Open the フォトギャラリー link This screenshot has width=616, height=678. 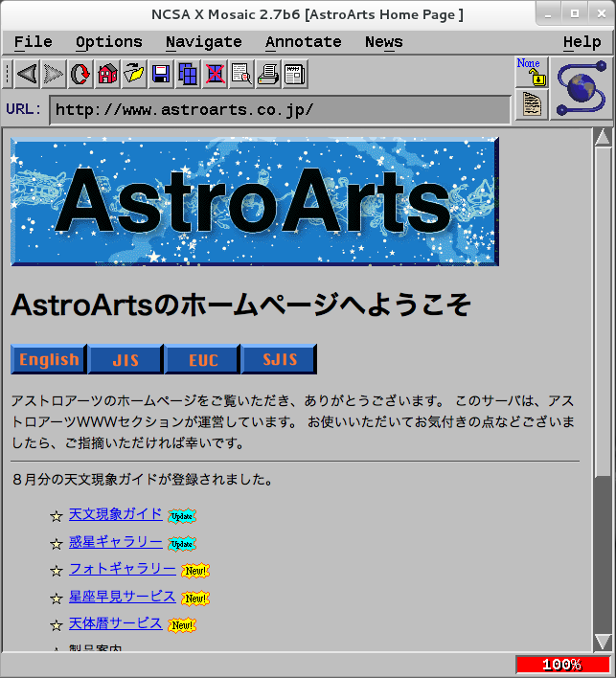pyautogui.click(x=122, y=569)
